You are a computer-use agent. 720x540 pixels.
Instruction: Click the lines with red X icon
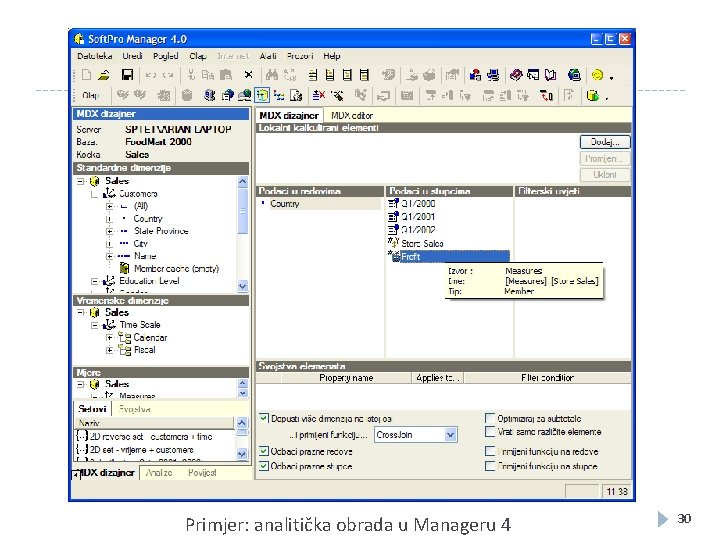coord(319,96)
